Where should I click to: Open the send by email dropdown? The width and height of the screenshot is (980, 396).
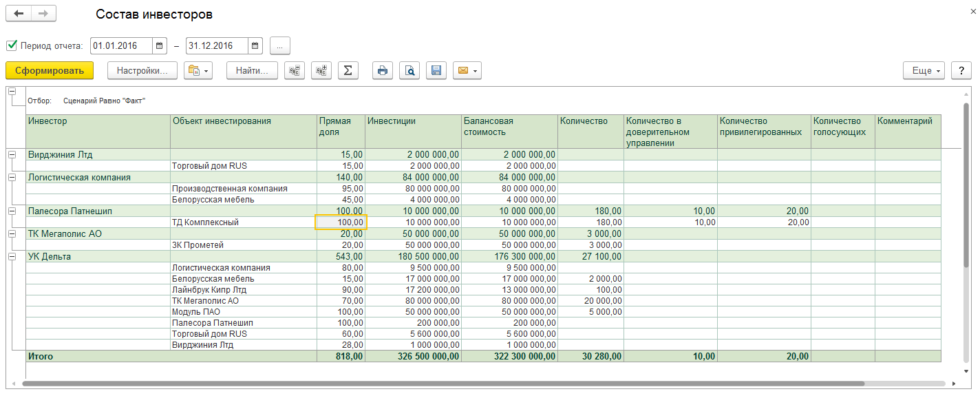467,70
